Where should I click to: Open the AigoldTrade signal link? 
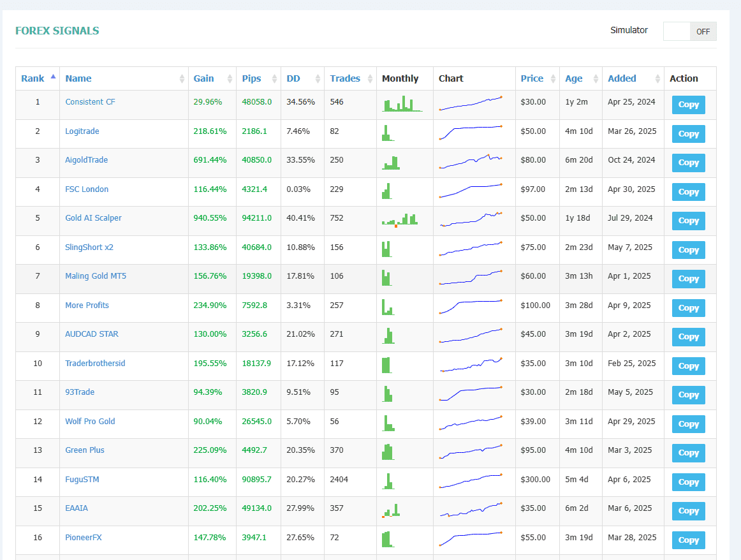[87, 160]
